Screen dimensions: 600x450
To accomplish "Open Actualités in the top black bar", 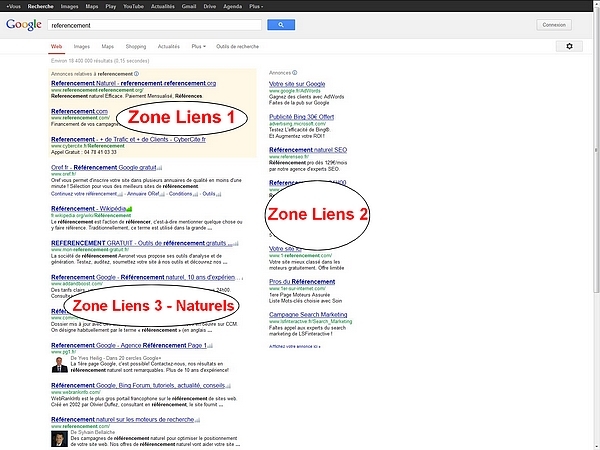I will coord(163,7).
